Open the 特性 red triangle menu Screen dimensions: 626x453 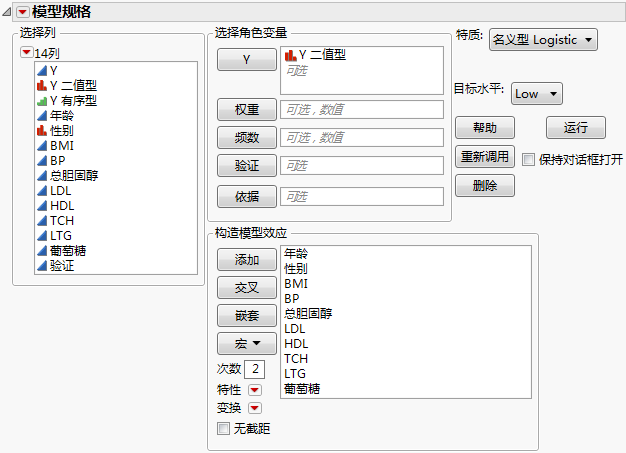[255, 390]
